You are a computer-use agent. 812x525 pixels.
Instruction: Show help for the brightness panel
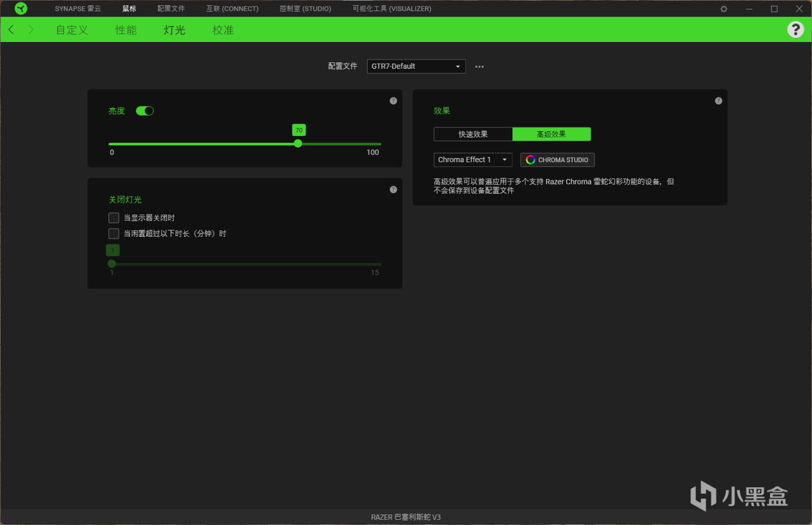pyautogui.click(x=393, y=101)
